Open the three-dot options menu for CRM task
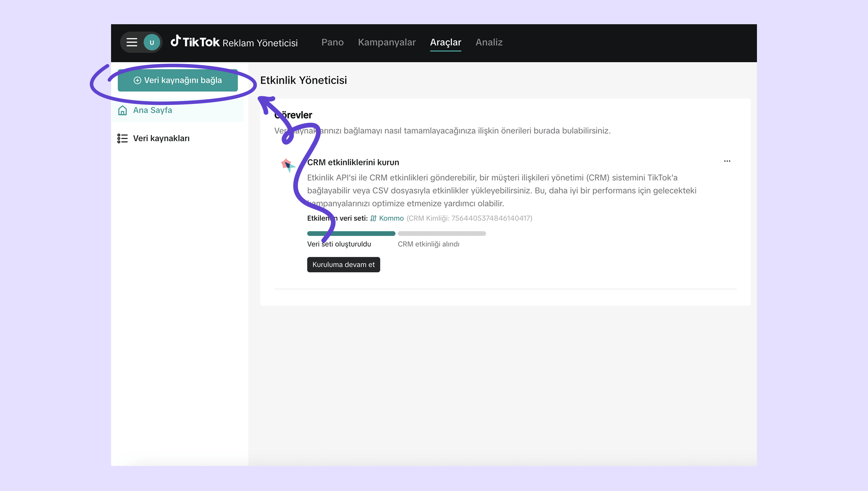 click(727, 161)
